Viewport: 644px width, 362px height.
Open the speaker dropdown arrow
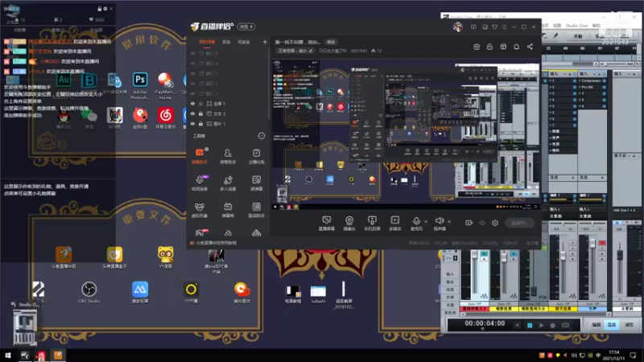(x=449, y=222)
